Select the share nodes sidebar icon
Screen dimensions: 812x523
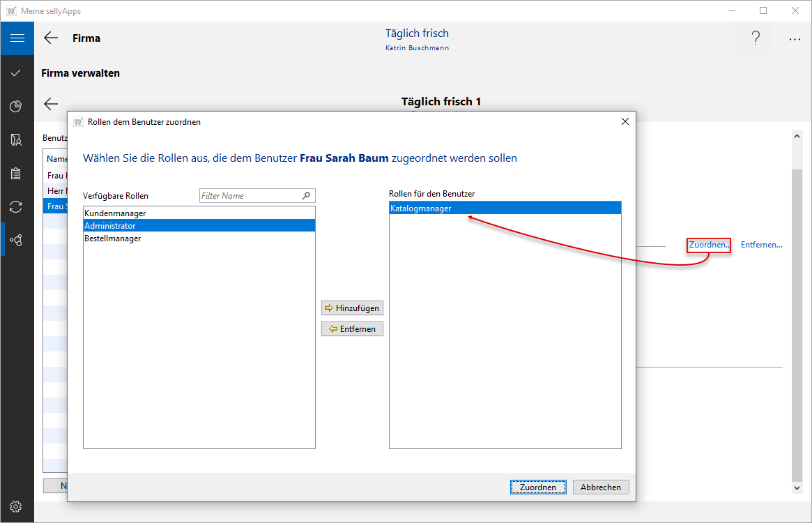[17, 240]
